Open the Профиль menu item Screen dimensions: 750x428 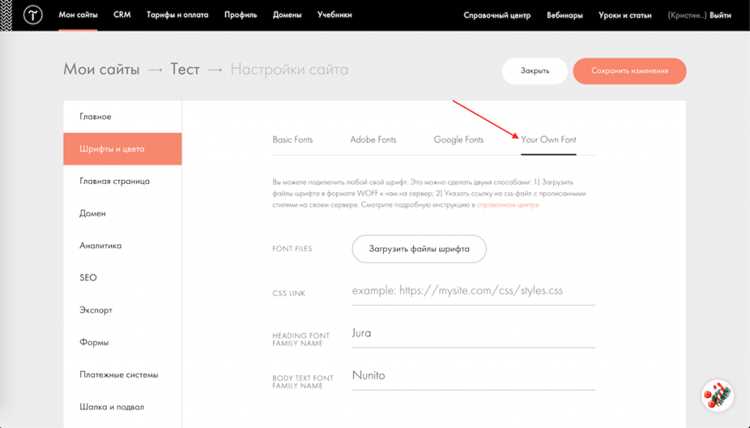coord(241,15)
